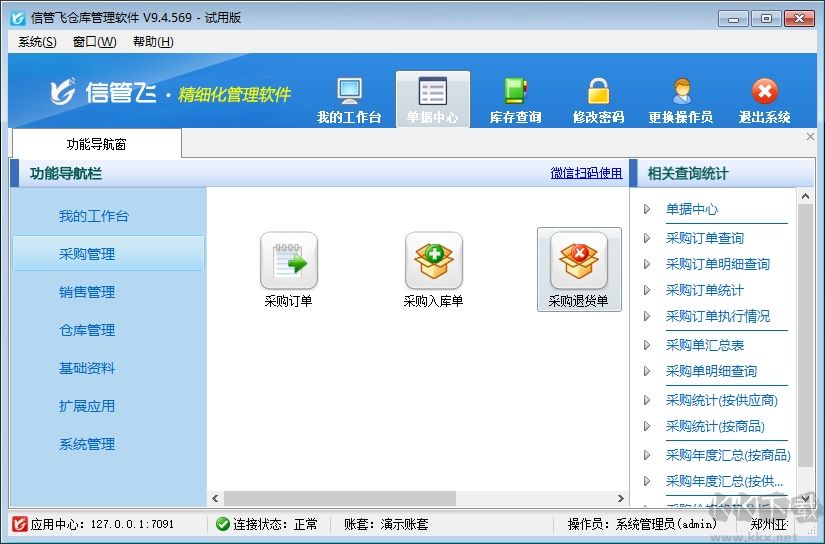Minimize the application window
The image size is (825, 544).
(733, 18)
